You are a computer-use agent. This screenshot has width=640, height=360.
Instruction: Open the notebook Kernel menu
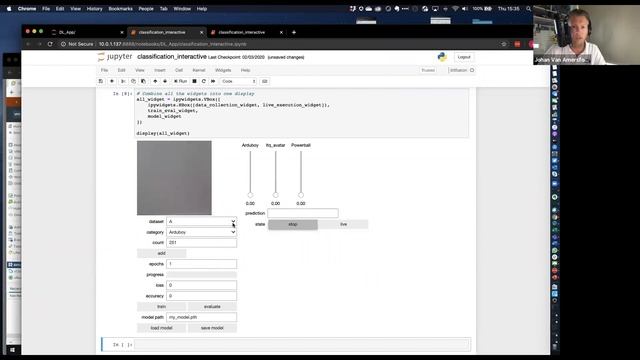(199, 70)
